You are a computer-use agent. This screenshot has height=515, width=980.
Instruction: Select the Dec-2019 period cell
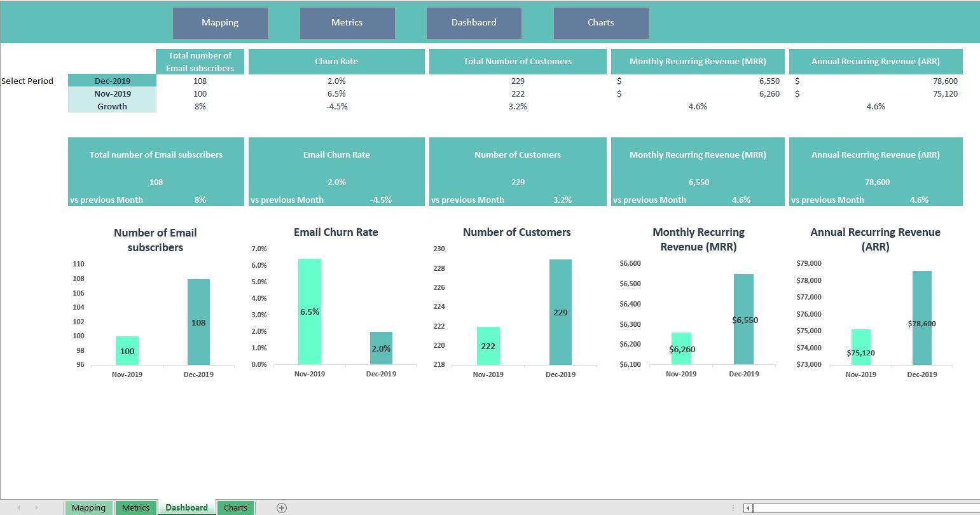coord(112,81)
